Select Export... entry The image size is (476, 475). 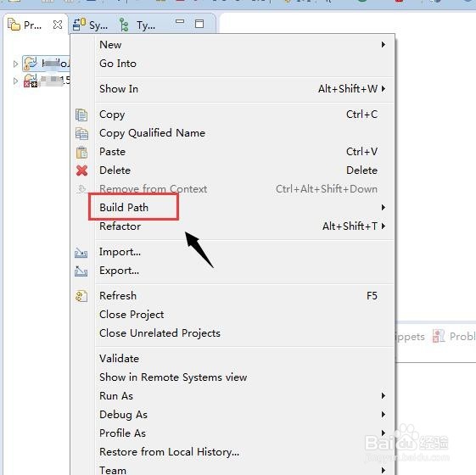232,271
